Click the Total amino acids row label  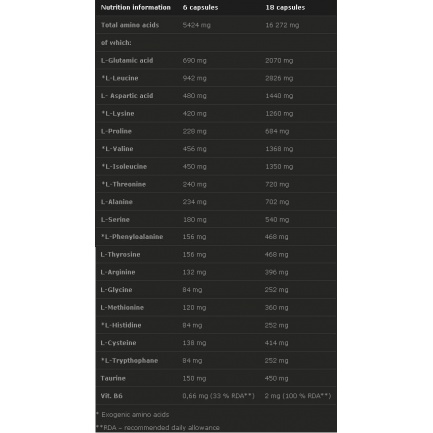click(x=130, y=25)
